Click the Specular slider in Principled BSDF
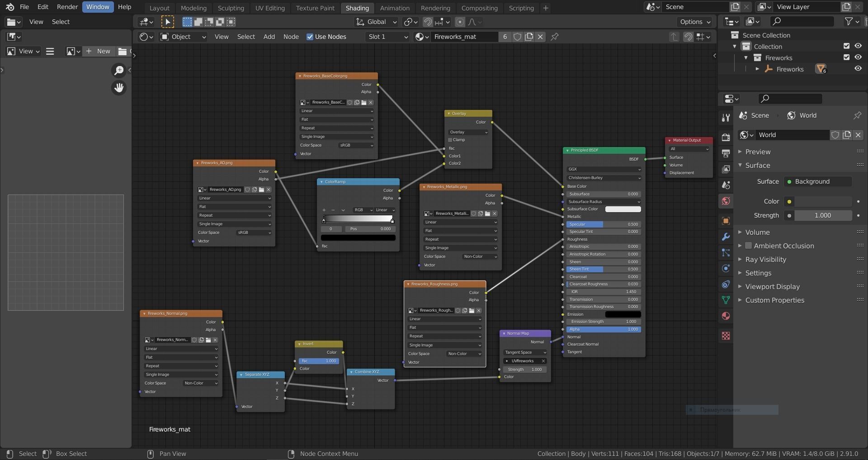This screenshot has width=868, height=460. 603,224
